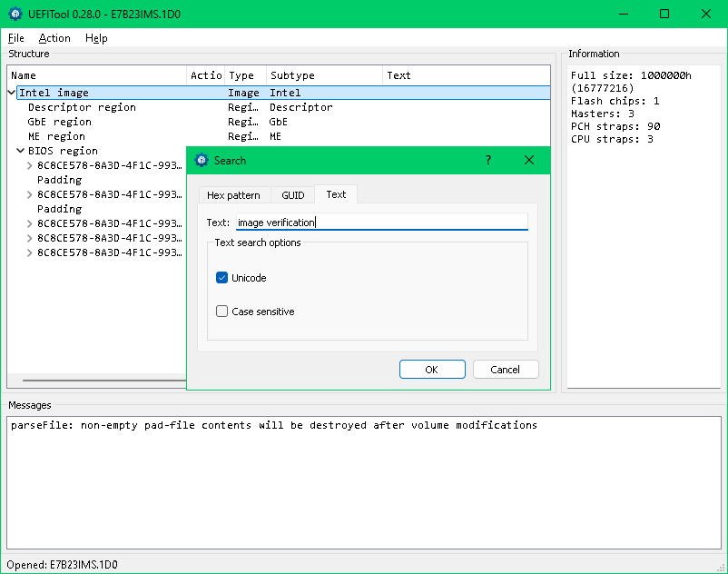Cancel the Search dialog
This screenshot has height=574, width=728.
click(x=506, y=370)
